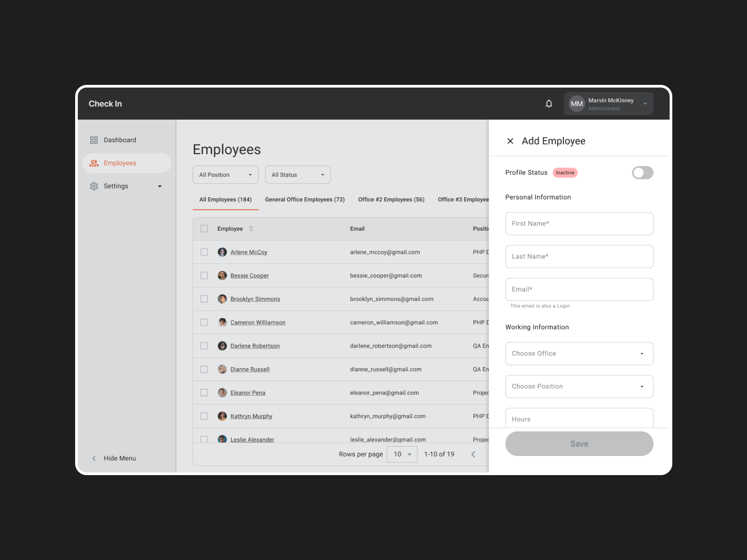Click email eleanor_pena@gmail.com
The image size is (747, 560).
pos(384,393)
